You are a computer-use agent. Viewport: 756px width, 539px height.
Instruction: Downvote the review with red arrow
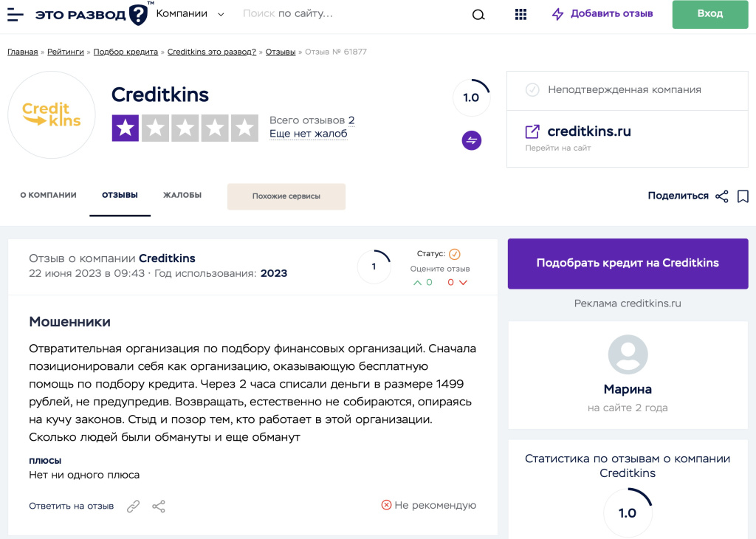click(463, 283)
